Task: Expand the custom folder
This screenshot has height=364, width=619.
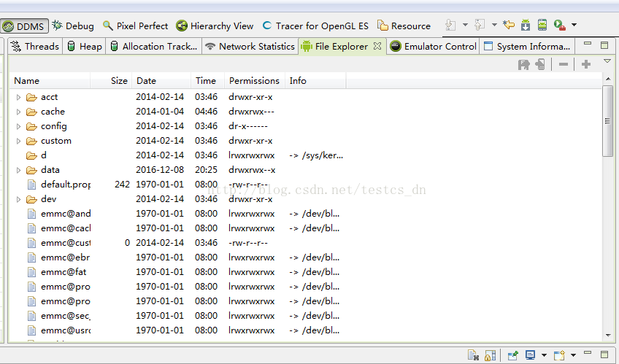Action: point(18,141)
